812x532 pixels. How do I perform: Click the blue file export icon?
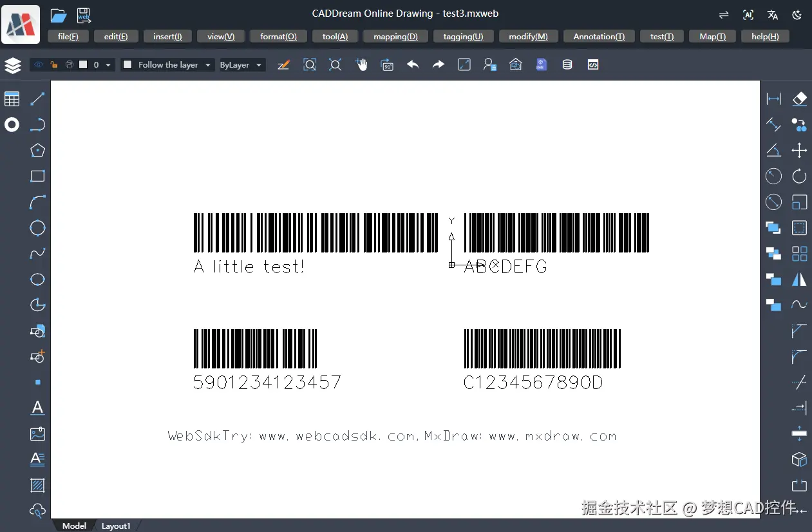point(542,65)
